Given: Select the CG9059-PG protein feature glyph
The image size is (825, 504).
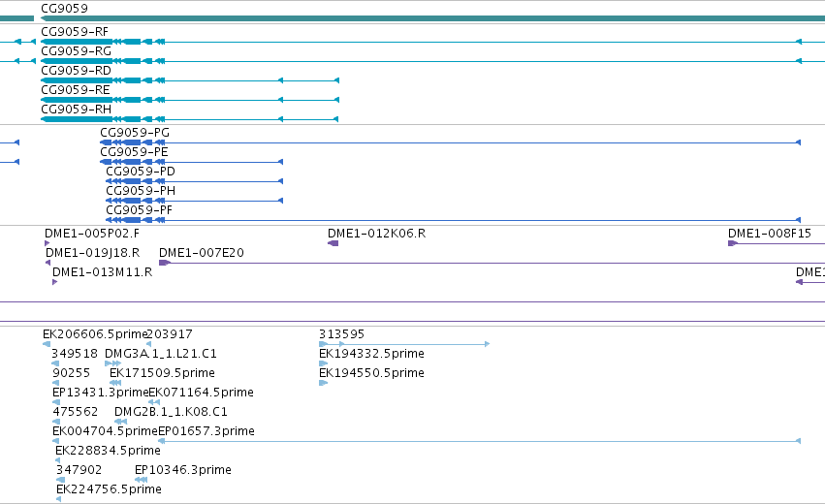Looking at the screenshot, I should 451,142.
